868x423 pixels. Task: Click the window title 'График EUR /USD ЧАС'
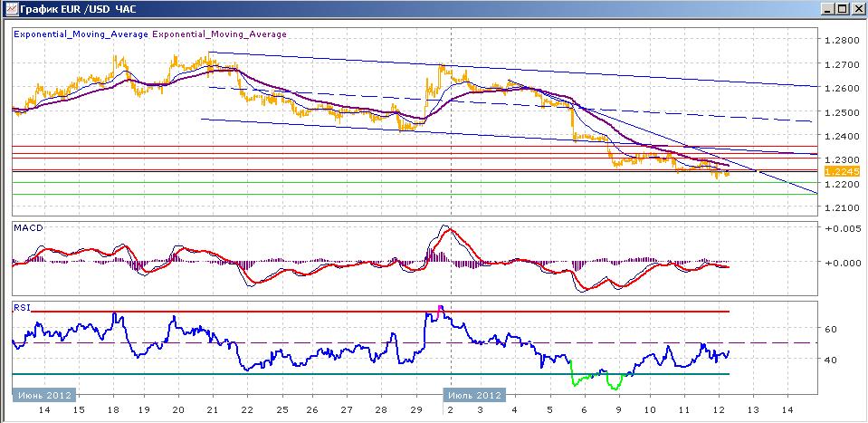[78, 9]
